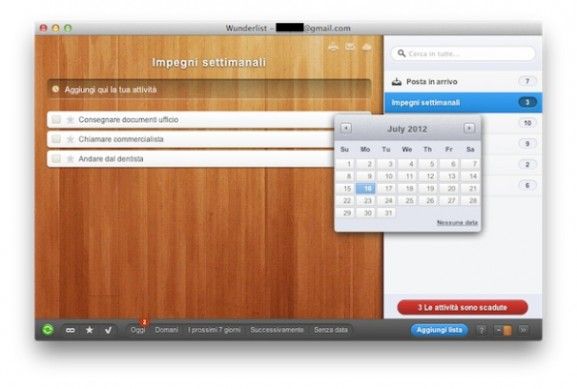Pick July 4 in the calendar
The height and width of the screenshot is (389, 577).
tap(407, 164)
